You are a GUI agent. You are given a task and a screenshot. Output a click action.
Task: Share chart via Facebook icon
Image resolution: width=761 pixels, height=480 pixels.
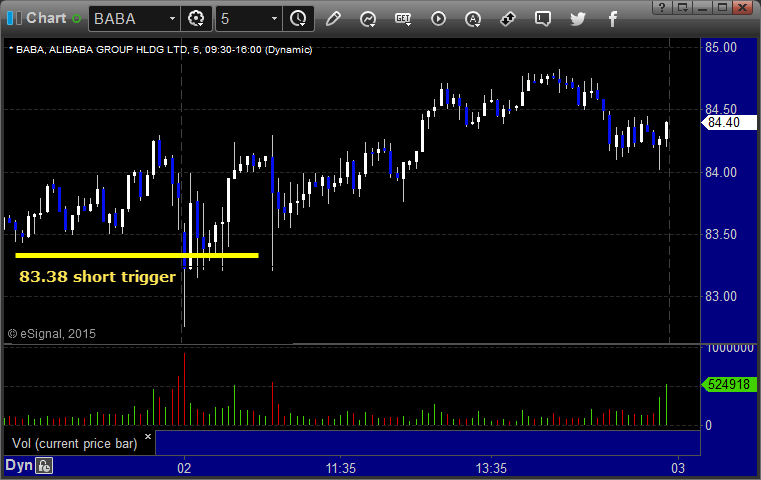click(x=612, y=19)
